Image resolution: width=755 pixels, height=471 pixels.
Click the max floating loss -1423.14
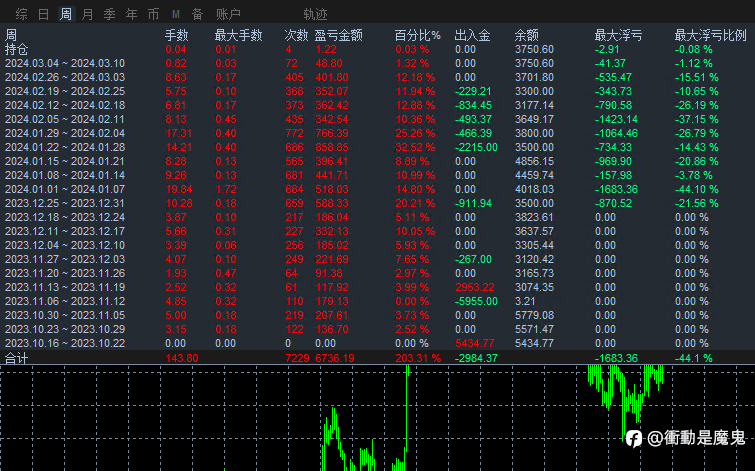click(x=616, y=119)
